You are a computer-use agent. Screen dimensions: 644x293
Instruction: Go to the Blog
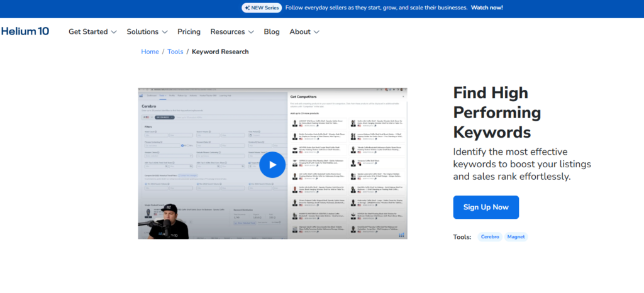(x=272, y=31)
